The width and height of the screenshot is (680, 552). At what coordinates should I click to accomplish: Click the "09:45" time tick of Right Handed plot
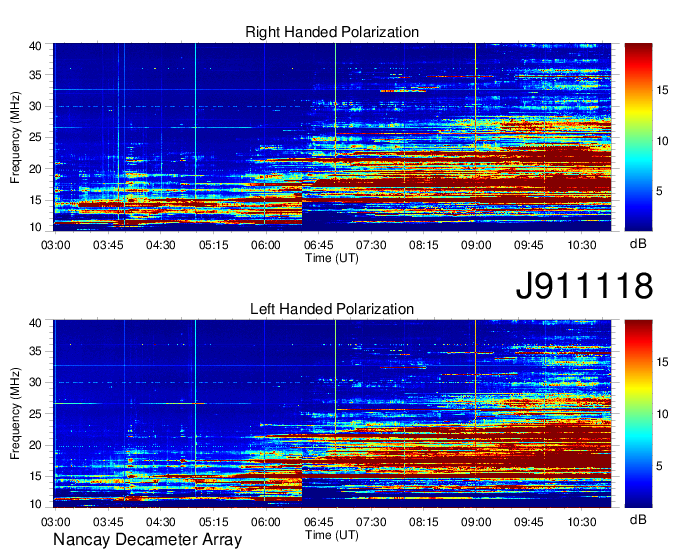pos(529,245)
